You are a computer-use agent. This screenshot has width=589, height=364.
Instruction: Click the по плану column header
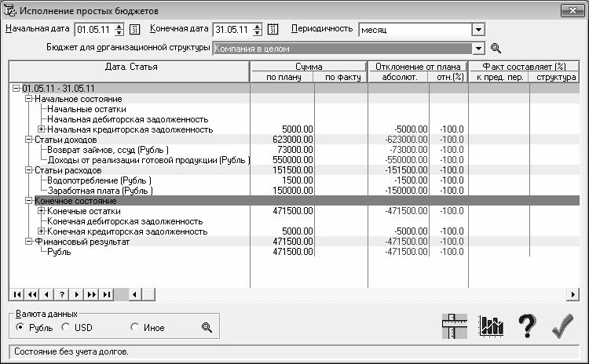pos(281,77)
